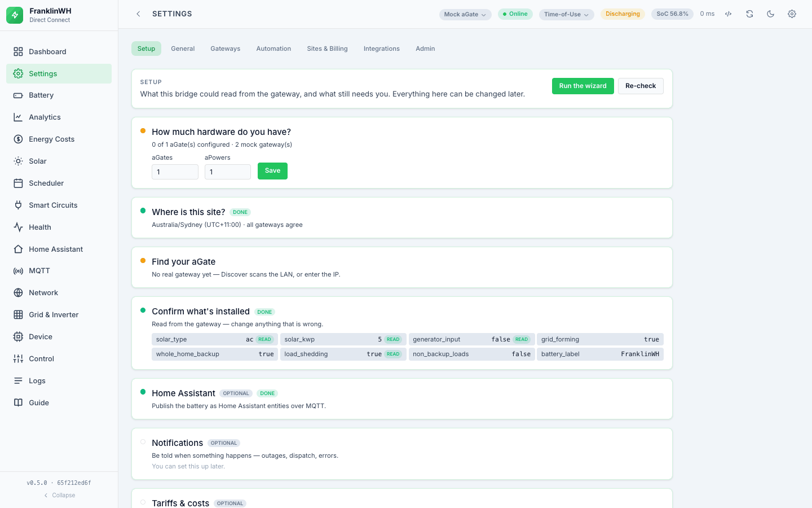Click the Run the wizard button
Screen dimensions: 812x508
[x=583, y=86]
